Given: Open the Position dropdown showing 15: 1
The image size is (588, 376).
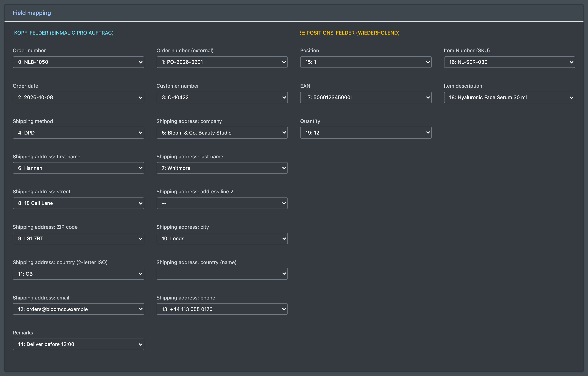Looking at the screenshot, I should pyautogui.click(x=366, y=62).
